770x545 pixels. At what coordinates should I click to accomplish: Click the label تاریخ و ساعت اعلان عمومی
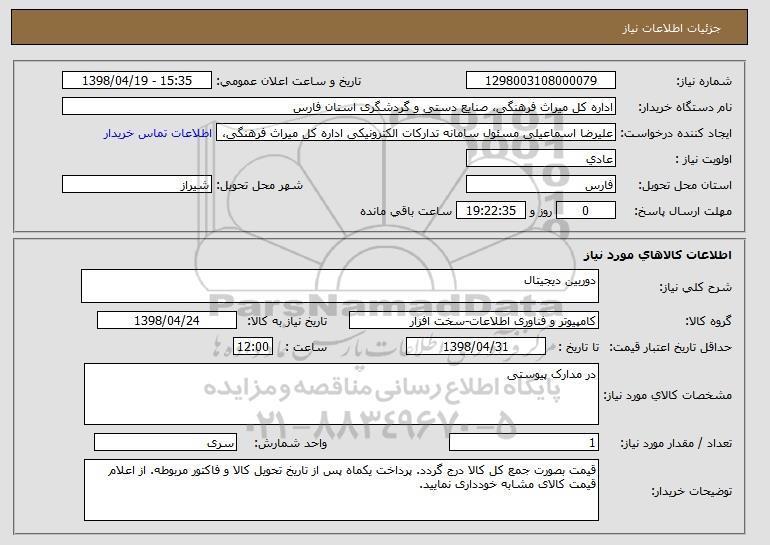[289, 81]
